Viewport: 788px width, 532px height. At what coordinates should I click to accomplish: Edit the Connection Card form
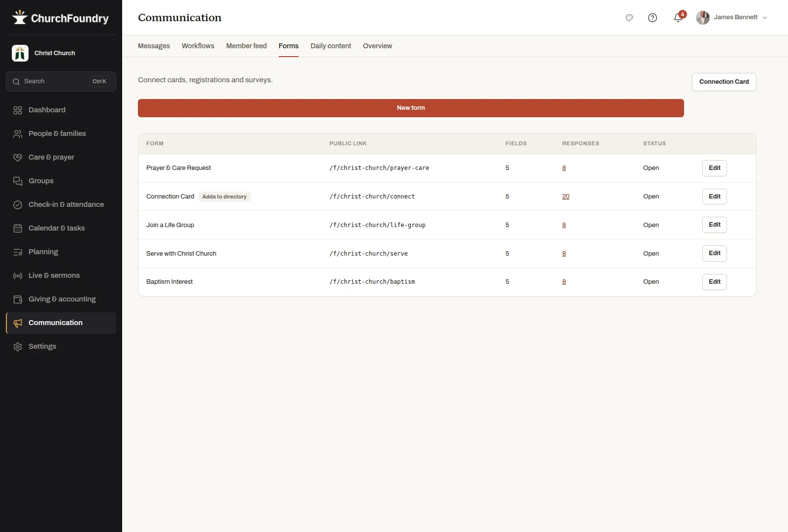[x=715, y=197]
